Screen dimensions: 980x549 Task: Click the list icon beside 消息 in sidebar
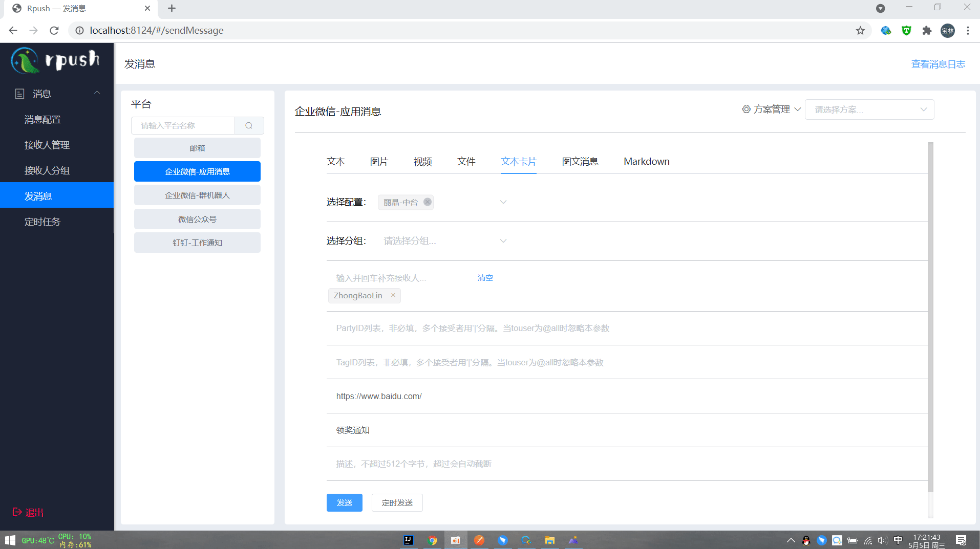tap(19, 93)
